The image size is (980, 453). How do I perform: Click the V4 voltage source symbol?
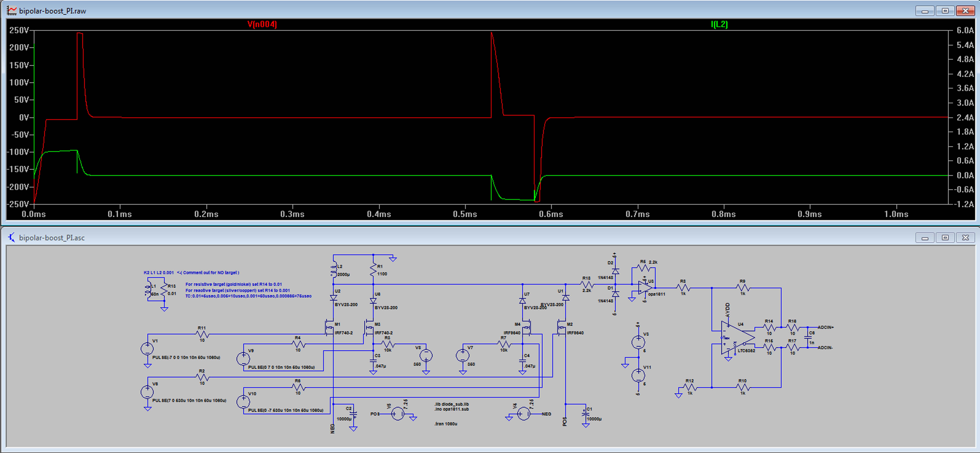click(524, 413)
